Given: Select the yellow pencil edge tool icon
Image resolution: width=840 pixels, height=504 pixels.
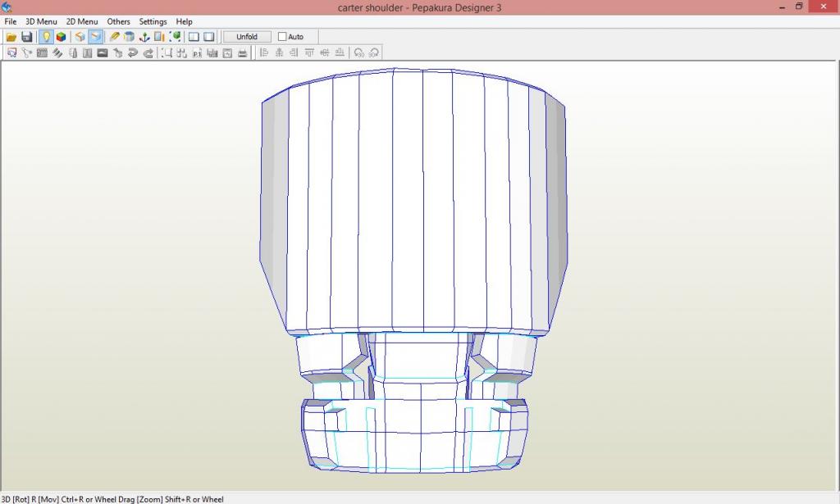Looking at the screenshot, I should click(x=114, y=37).
